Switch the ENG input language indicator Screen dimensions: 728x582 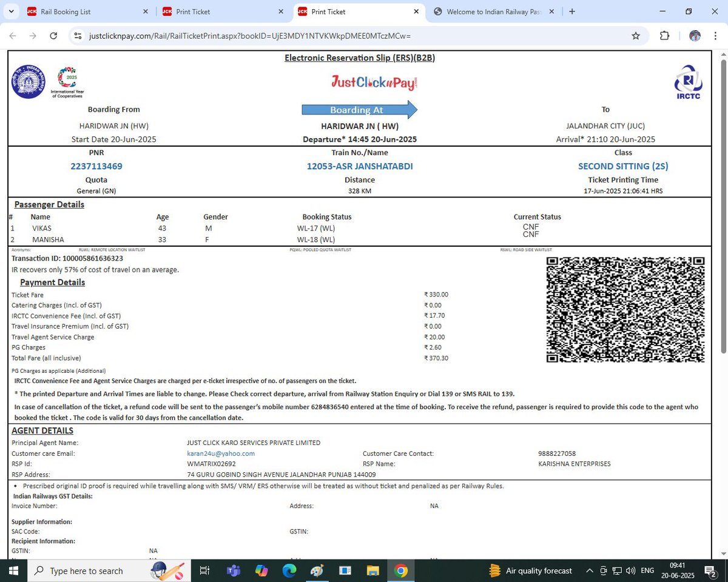(647, 570)
